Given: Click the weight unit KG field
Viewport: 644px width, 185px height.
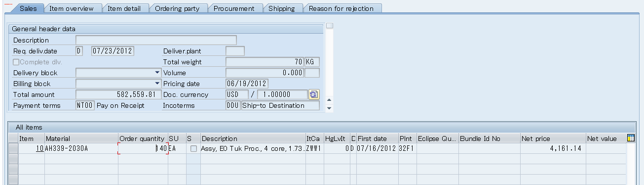Looking at the screenshot, I should (x=312, y=62).
